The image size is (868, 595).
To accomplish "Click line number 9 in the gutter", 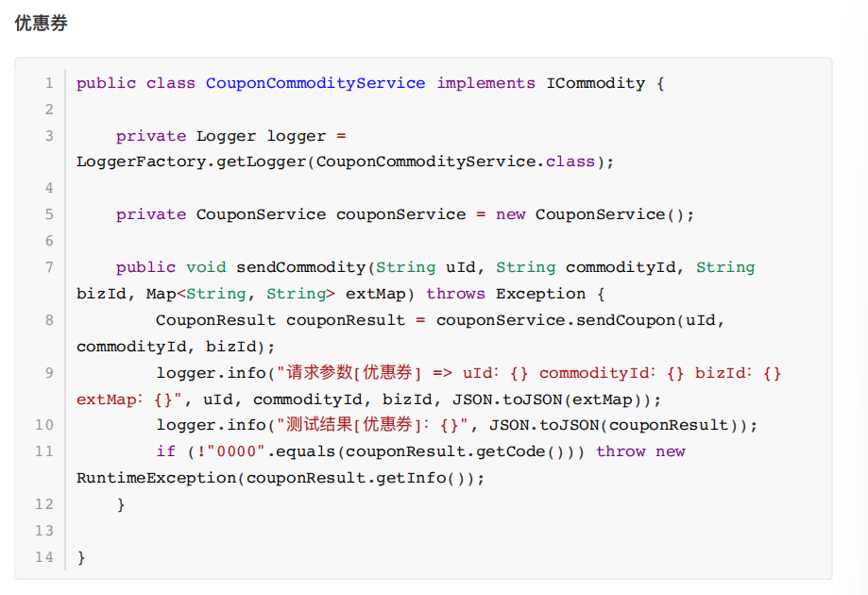I will 48,373.
